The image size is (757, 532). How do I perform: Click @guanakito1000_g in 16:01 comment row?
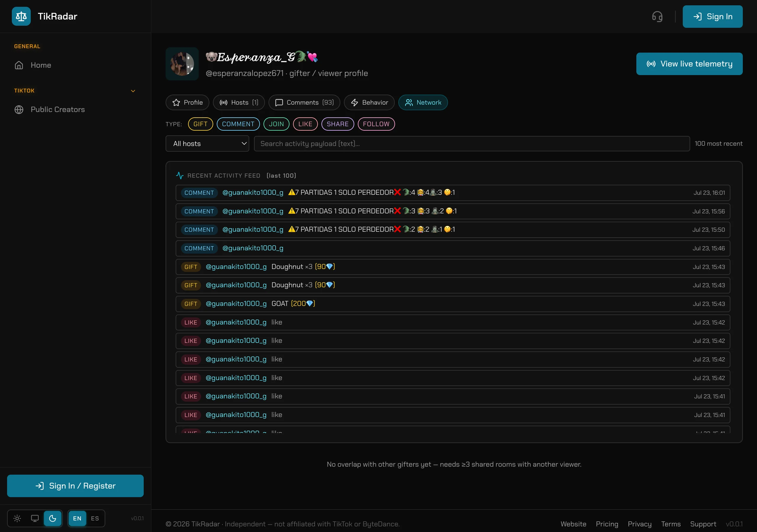pos(253,192)
